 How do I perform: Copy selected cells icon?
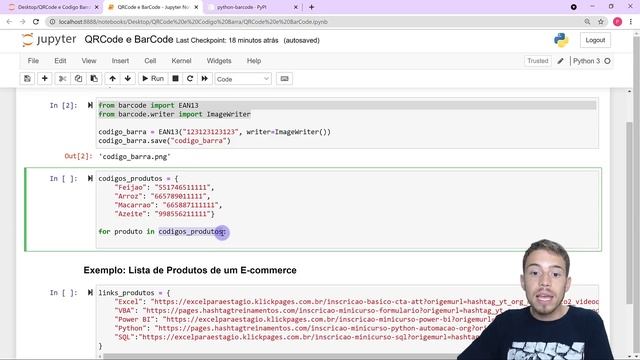click(78, 79)
